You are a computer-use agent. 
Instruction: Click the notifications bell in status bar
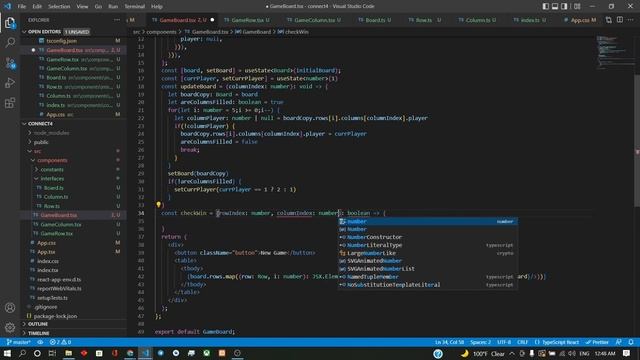[x=631, y=342]
